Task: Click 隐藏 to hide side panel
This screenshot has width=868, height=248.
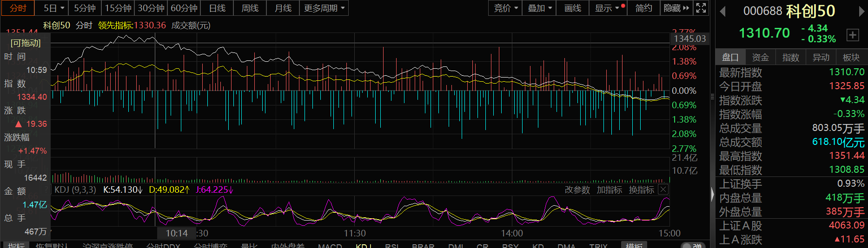Action: pos(676,8)
